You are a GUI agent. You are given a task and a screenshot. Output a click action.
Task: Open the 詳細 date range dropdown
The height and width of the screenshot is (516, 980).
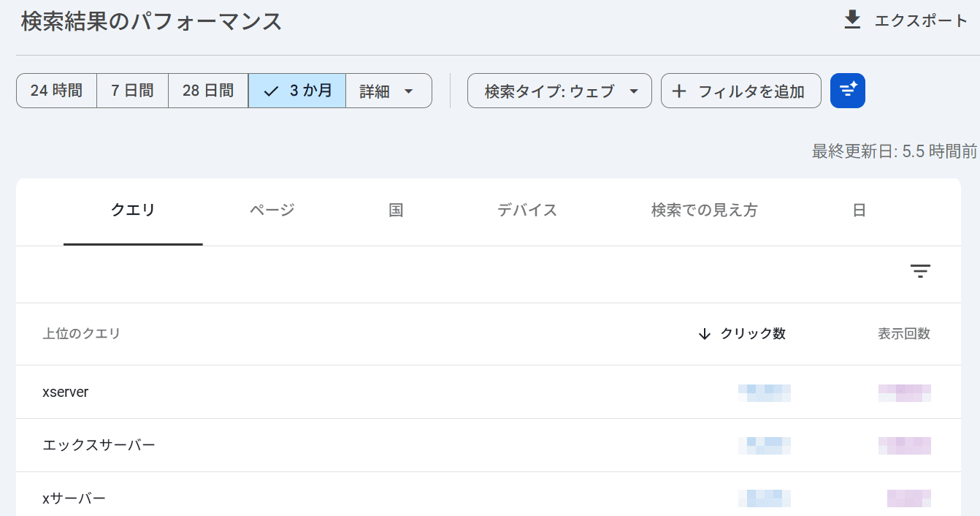point(388,91)
